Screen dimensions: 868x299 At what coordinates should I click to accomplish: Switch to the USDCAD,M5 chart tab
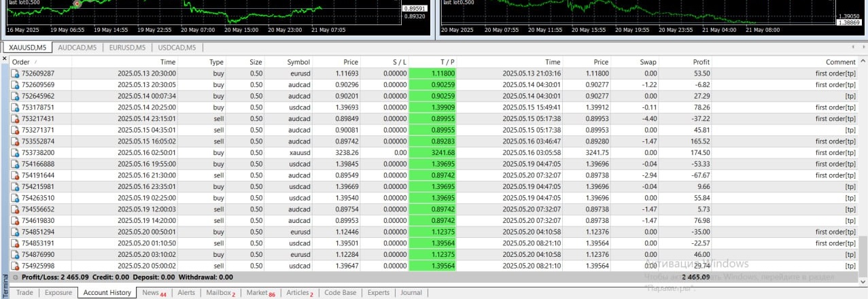pos(176,48)
